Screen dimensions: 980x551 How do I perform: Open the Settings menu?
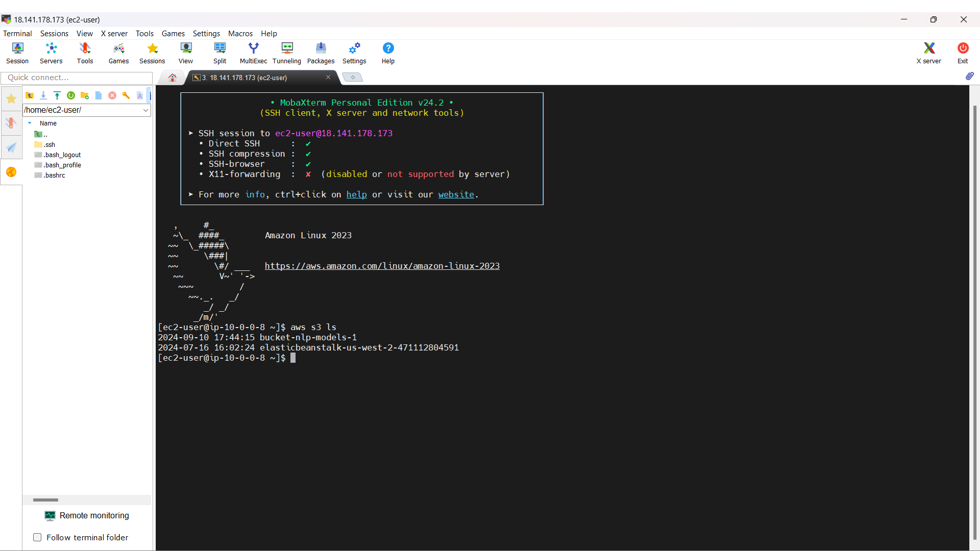pos(206,34)
